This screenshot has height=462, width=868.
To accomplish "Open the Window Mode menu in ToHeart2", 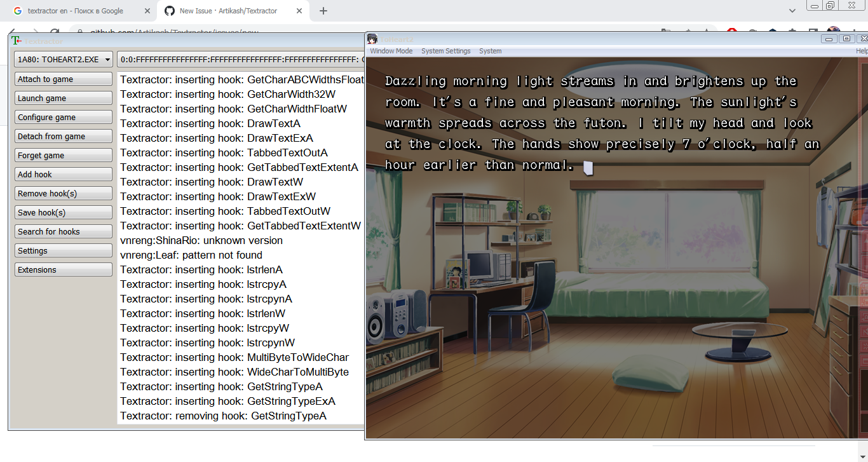I will pos(391,51).
